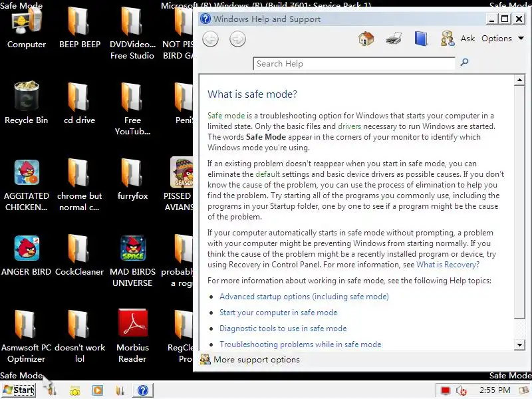Select 'chrome but normal c...' folder
This screenshot has width=532, height=399.
(79, 186)
